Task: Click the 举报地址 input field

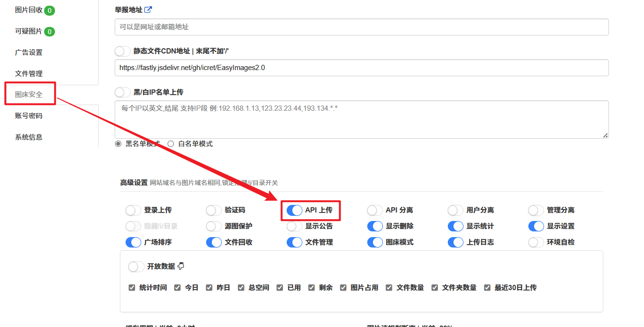Action: pyautogui.click(x=361, y=27)
